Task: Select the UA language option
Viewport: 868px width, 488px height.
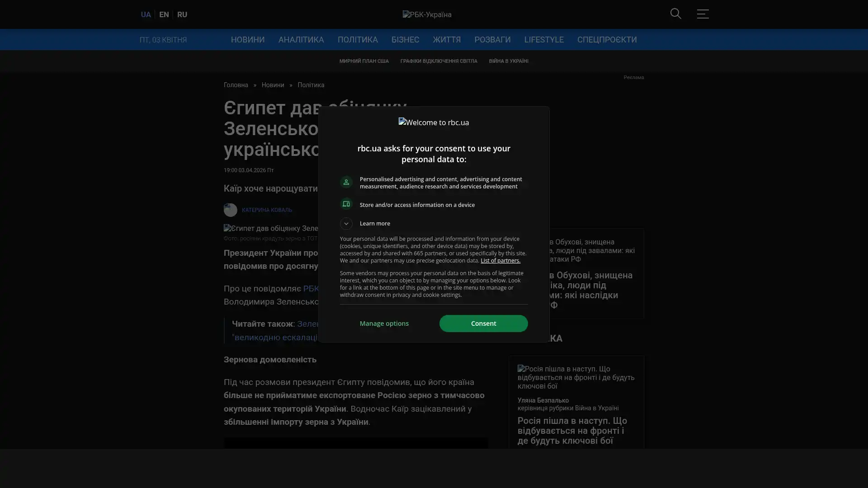Action: (x=146, y=14)
